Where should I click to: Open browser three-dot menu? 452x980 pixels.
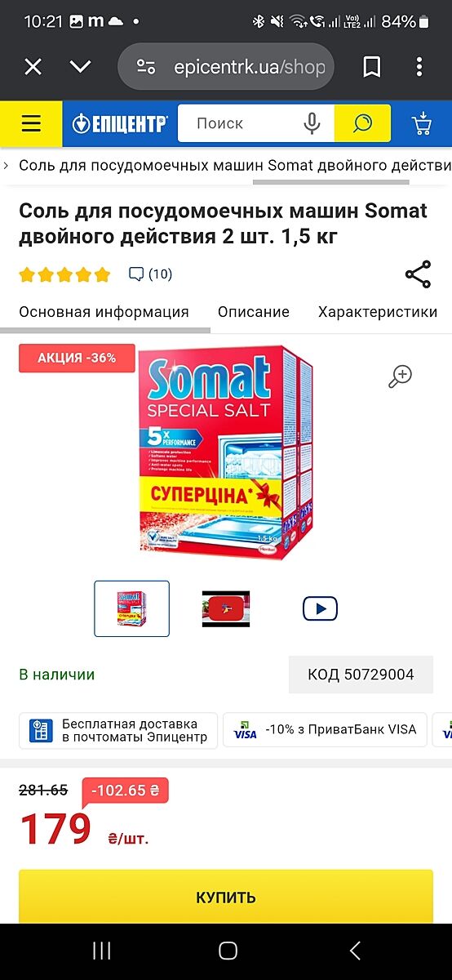[x=419, y=67]
